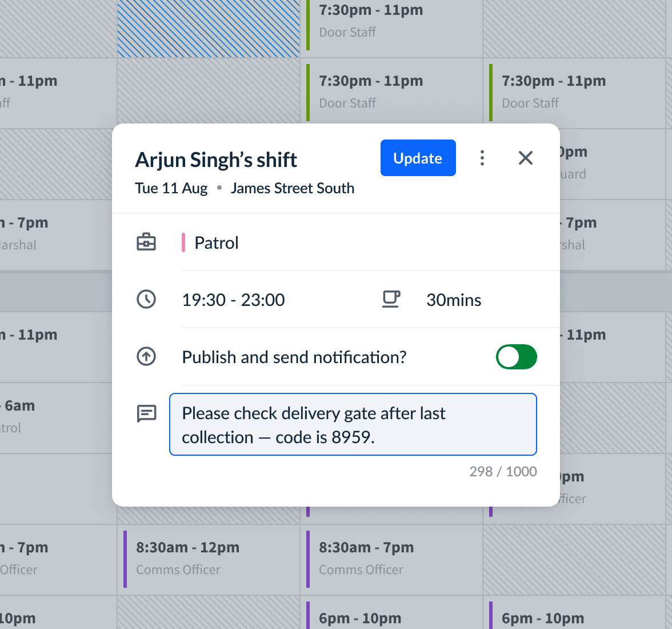
Task: Click the speech bubble note icon
Action: 146,413
